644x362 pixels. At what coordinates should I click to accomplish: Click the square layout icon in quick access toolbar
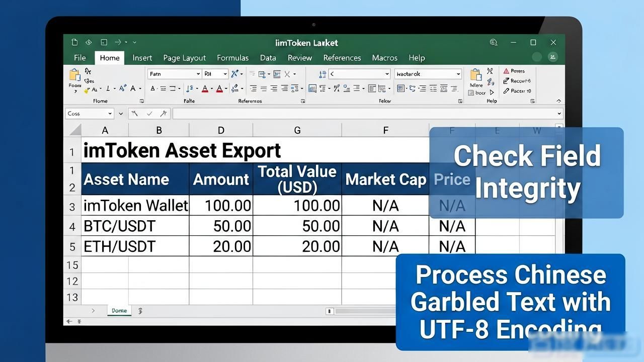pyautogui.click(x=104, y=43)
